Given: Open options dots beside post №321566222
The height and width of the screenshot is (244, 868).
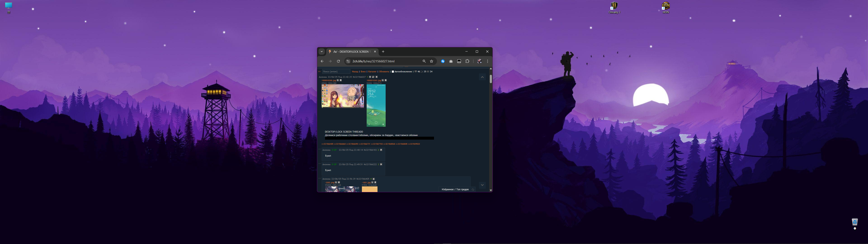Looking at the screenshot, I should tap(319, 164).
